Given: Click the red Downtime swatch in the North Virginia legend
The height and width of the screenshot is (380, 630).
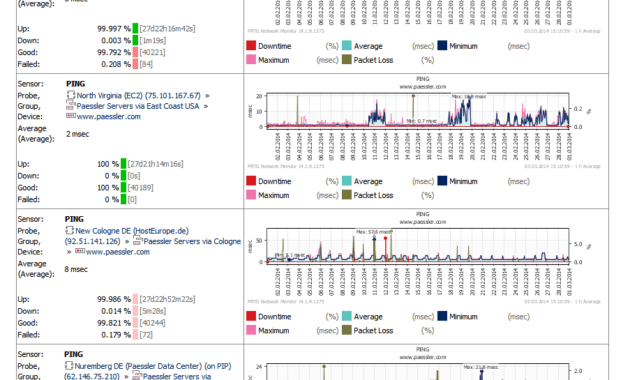Looking at the screenshot, I should [x=251, y=181].
